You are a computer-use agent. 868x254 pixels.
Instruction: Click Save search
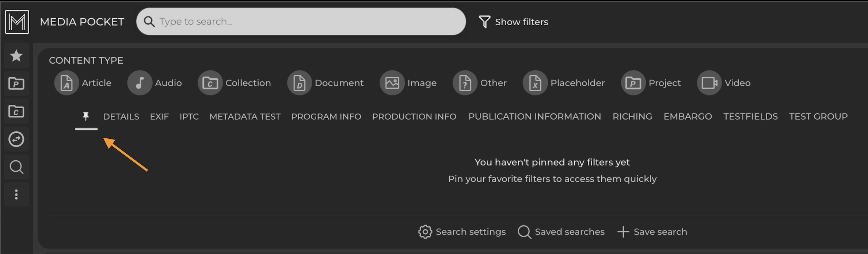click(652, 232)
